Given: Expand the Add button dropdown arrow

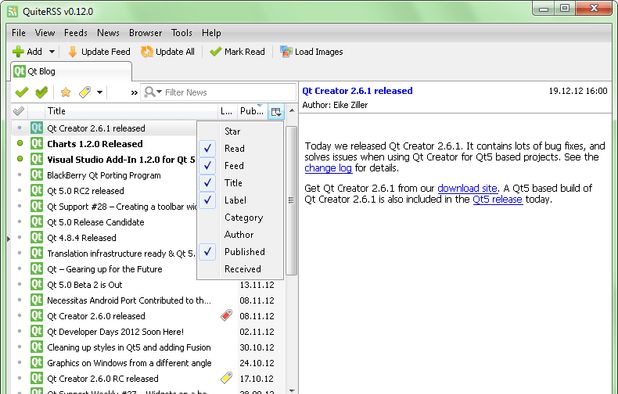Looking at the screenshot, I should pyautogui.click(x=52, y=52).
